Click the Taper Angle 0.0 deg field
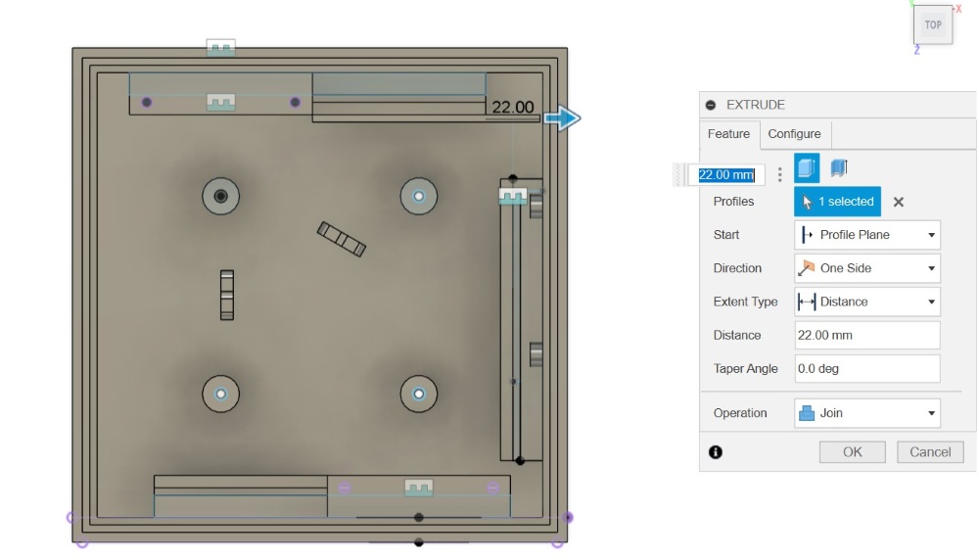Image resolution: width=979 pixels, height=560 pixels. (867, 368)
